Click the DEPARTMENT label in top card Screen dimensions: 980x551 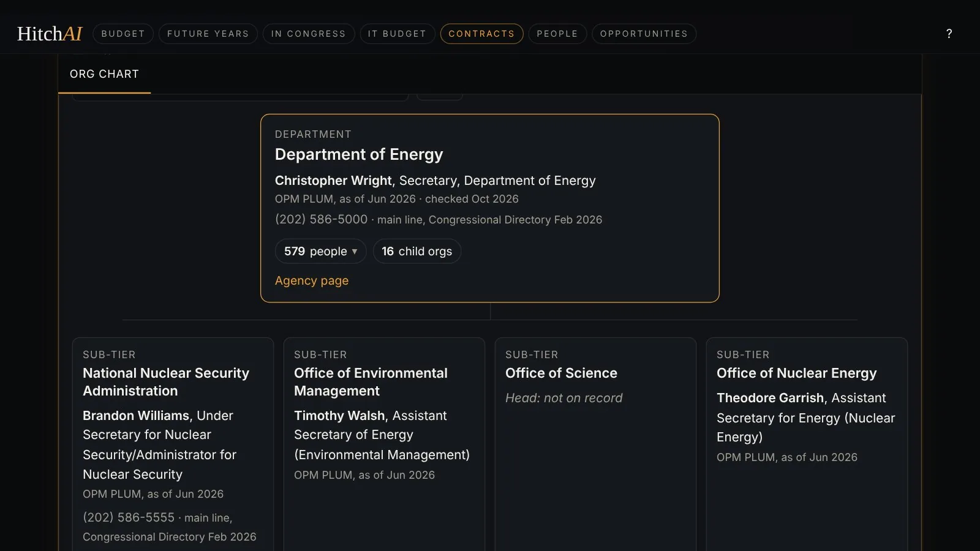point(313,134)
